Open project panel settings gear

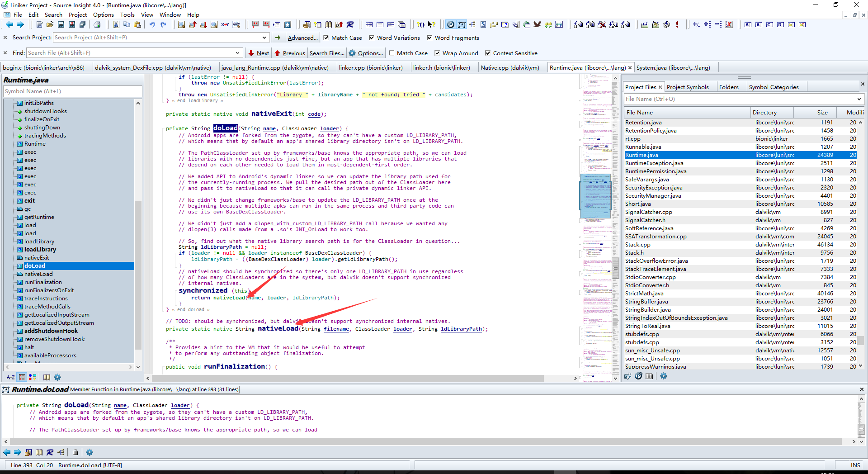[664, 376]
